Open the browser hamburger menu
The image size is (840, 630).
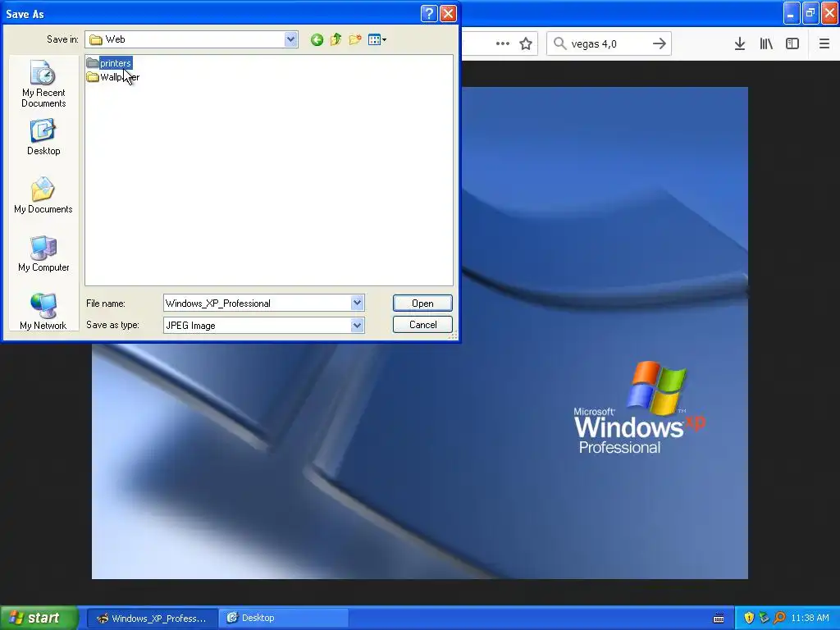pyautogui.click(x=824, y=44)
